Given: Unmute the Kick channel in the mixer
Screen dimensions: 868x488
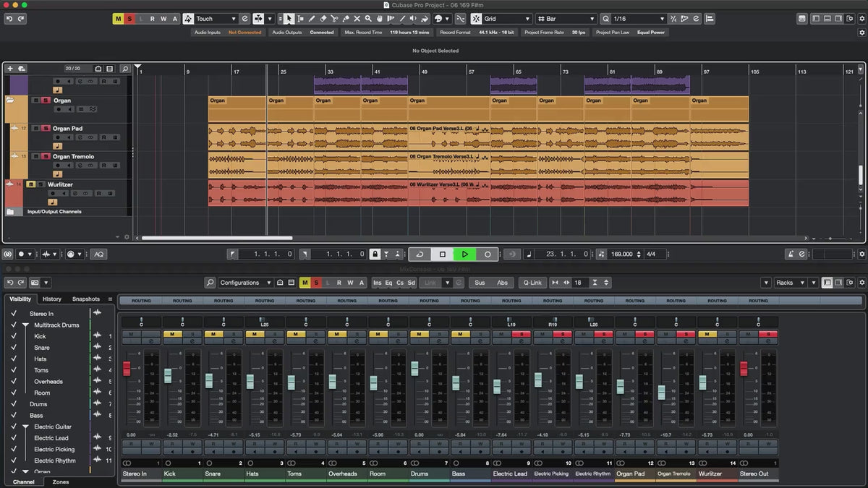Looking at the screenshot, I should coord(172,334).
